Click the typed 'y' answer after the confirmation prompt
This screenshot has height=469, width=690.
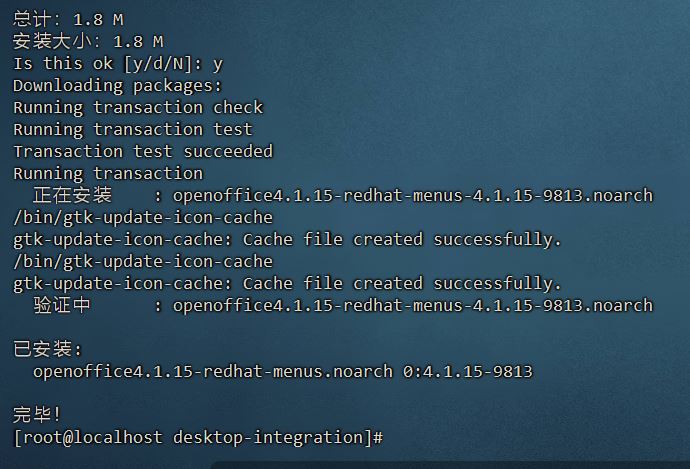218,65
